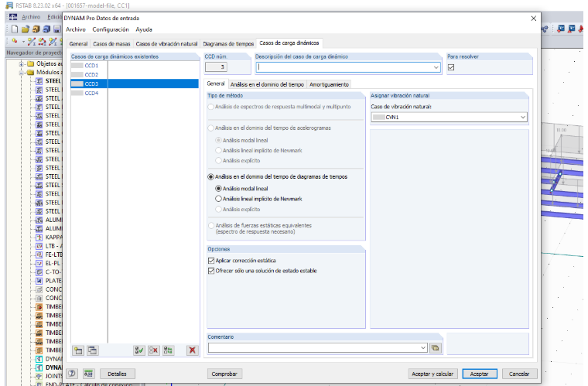
Task: Click the color swatch next to CCD1
Action: (x=77, y=65)
